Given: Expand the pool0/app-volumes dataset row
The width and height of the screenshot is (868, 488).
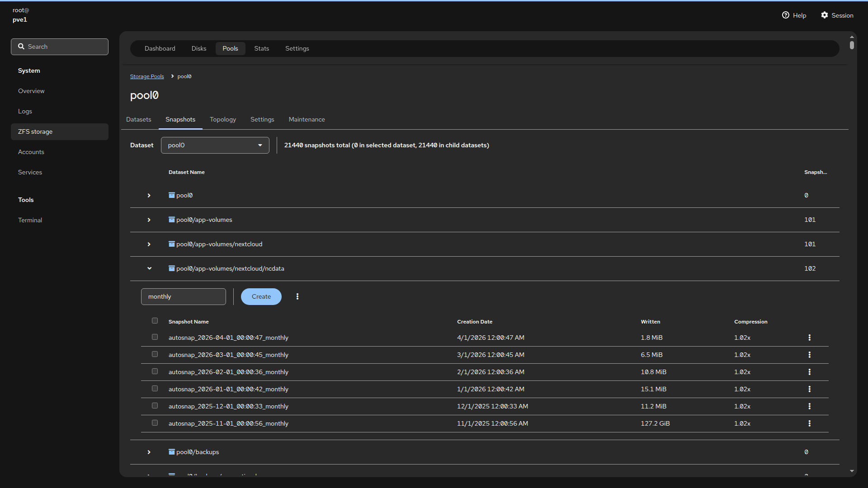Looking at the screenshot, I should pyautogui.click(x=149, y=220).
